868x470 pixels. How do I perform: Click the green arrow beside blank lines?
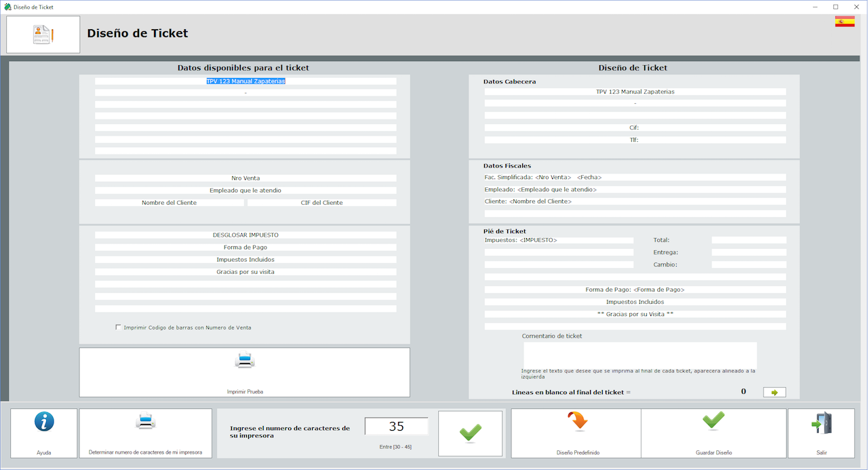click(x=774, y=392)
